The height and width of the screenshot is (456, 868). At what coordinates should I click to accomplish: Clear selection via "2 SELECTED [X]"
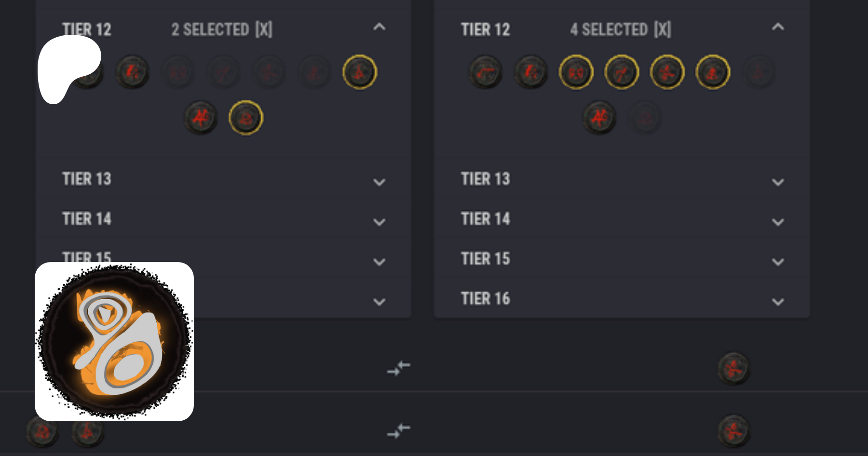[222, 30]
